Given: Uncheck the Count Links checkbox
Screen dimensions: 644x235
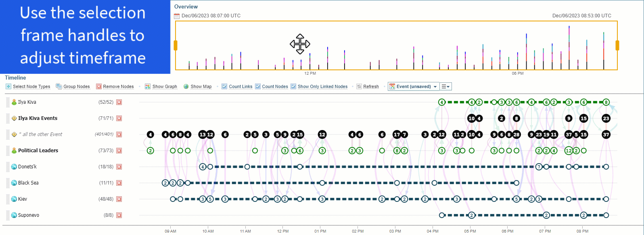Looking at the screenshot, I should [x=224, y=86].
